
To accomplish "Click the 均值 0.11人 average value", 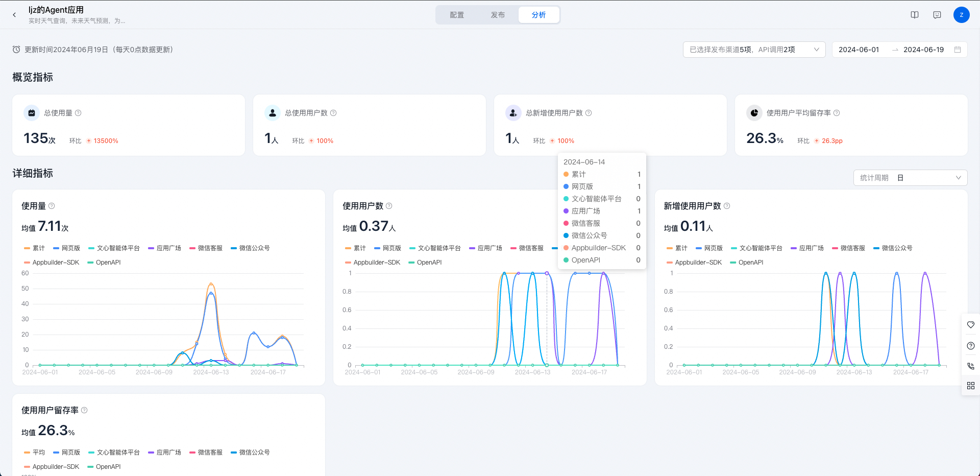I will [689, 226].
